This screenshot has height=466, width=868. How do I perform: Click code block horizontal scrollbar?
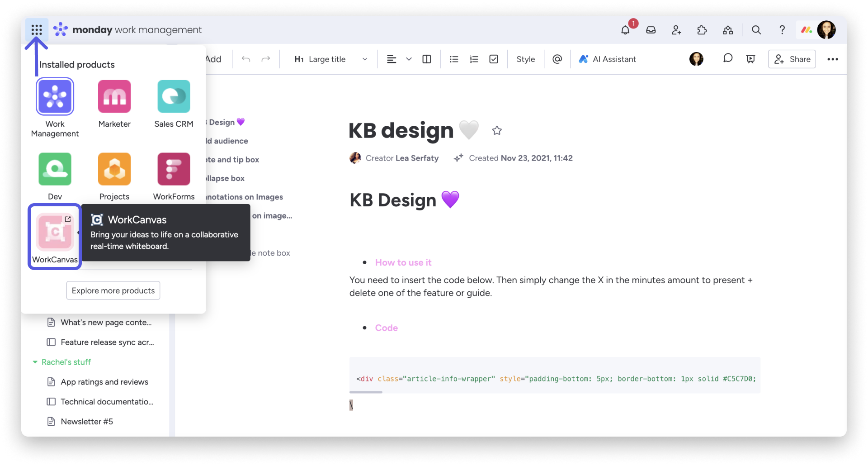(366, 392)
